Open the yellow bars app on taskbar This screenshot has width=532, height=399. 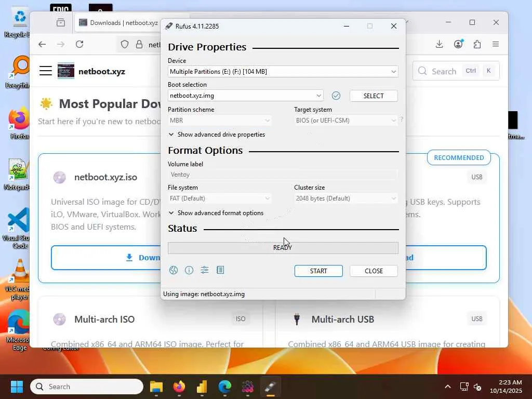tap(202, 387)
